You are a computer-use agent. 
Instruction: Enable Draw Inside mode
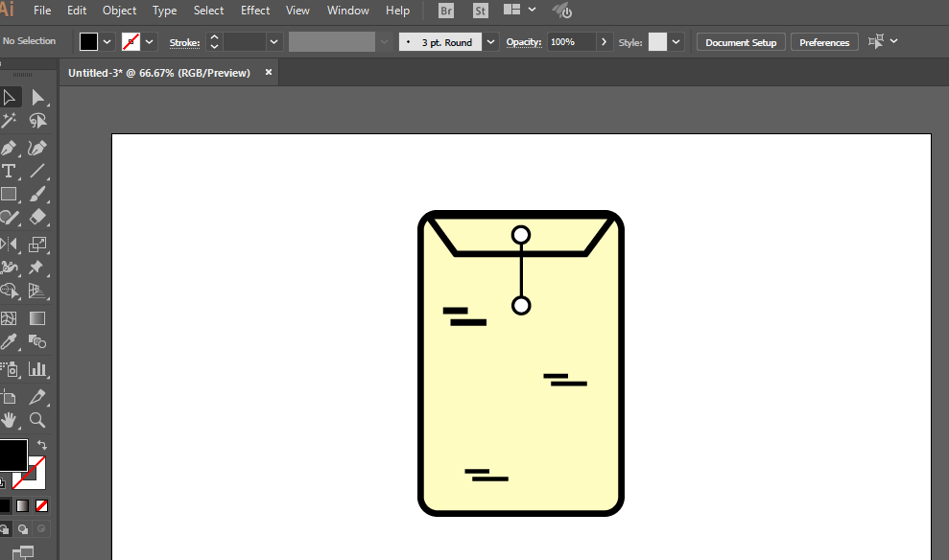pos(41,529)
